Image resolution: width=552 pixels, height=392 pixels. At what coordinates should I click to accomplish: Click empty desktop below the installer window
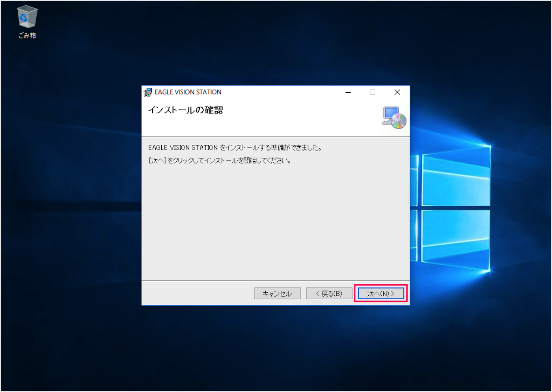(x=275, y=345)
